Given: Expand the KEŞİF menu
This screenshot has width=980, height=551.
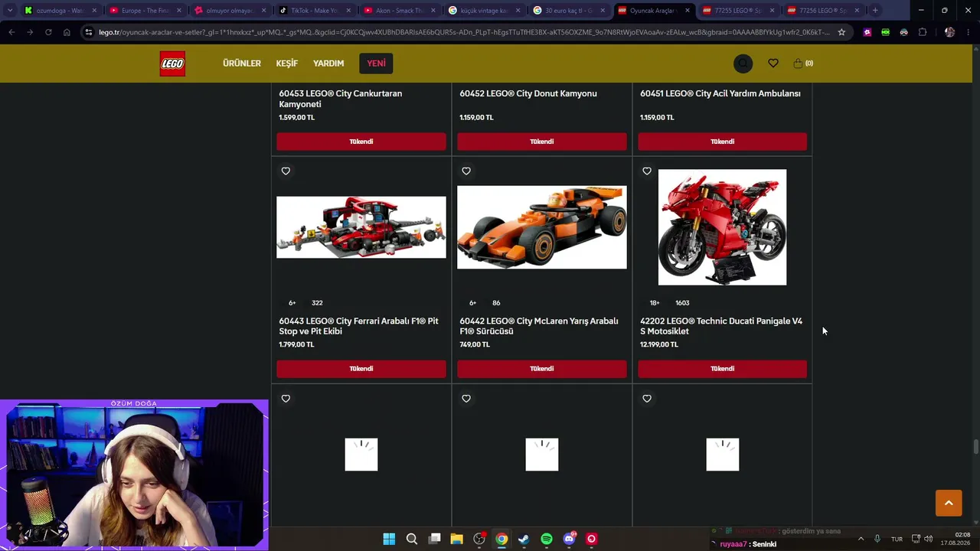Looking at the screenshot, I should pos(287,64).
